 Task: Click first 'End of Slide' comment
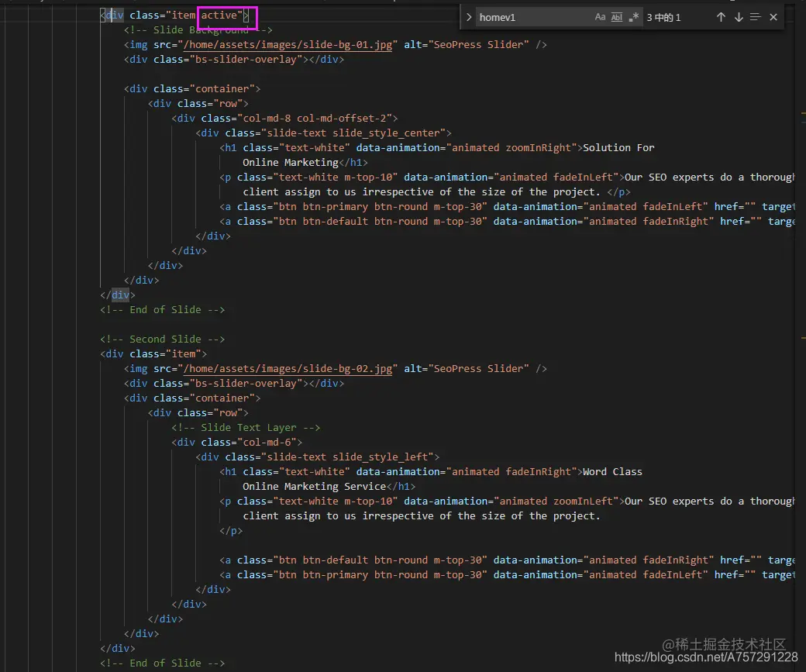pyautogui.click(x=163, y=310)
